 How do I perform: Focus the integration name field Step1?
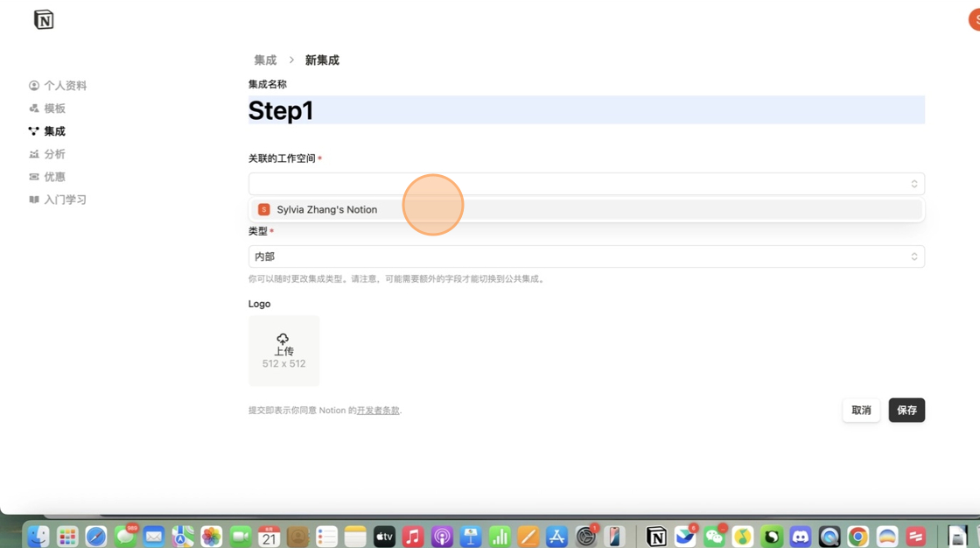[586, 110]
